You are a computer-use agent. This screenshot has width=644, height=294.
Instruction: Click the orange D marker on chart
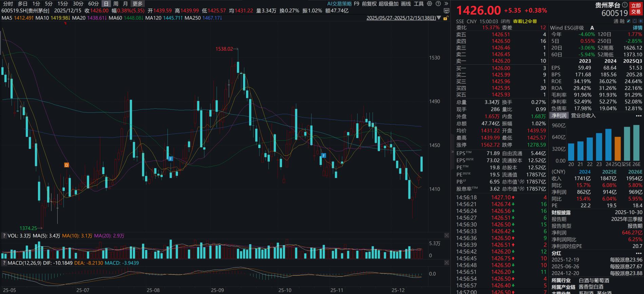[x=66, y=165]
